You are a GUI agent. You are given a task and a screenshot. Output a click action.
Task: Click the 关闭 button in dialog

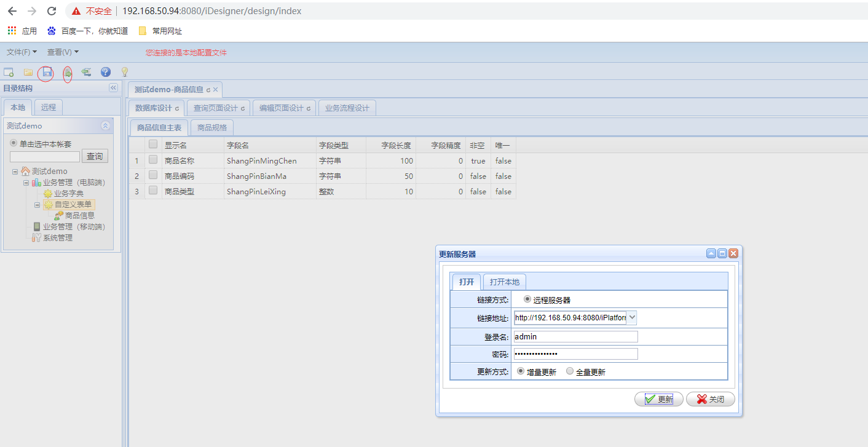(711, 399)
